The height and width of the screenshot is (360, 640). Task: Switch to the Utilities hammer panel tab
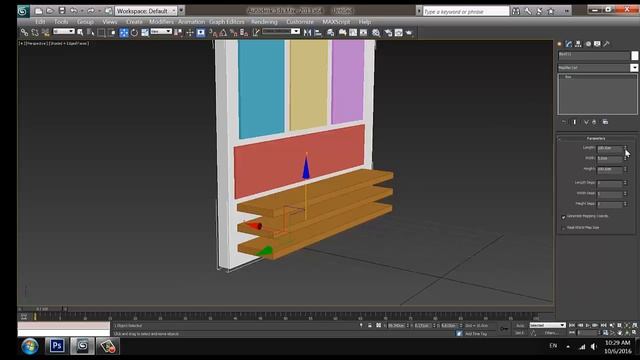point(607,44)
